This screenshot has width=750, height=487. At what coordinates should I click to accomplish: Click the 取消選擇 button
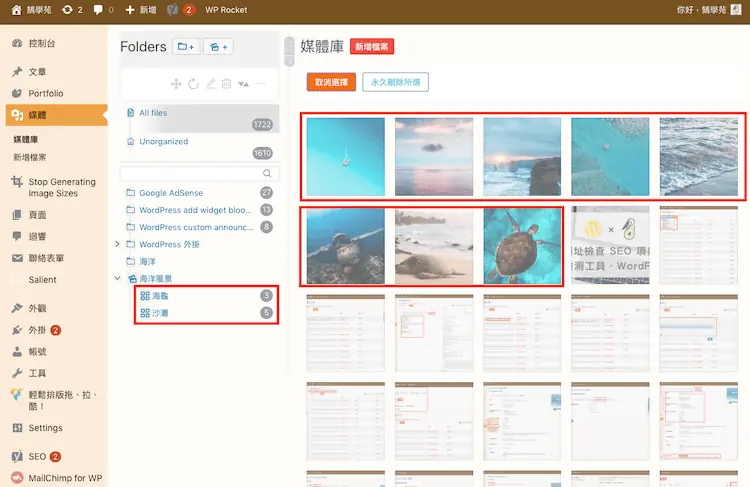click(x=331, y=82)
